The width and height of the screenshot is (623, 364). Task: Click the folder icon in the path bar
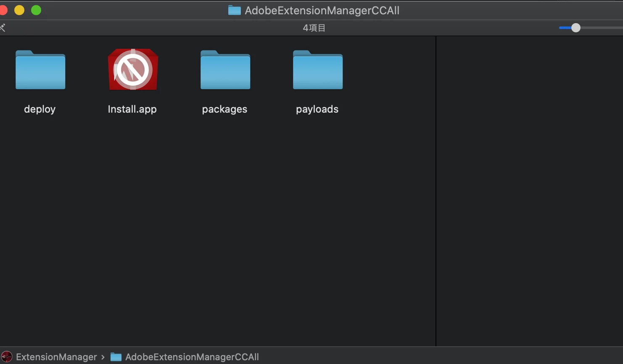(116, 357)
